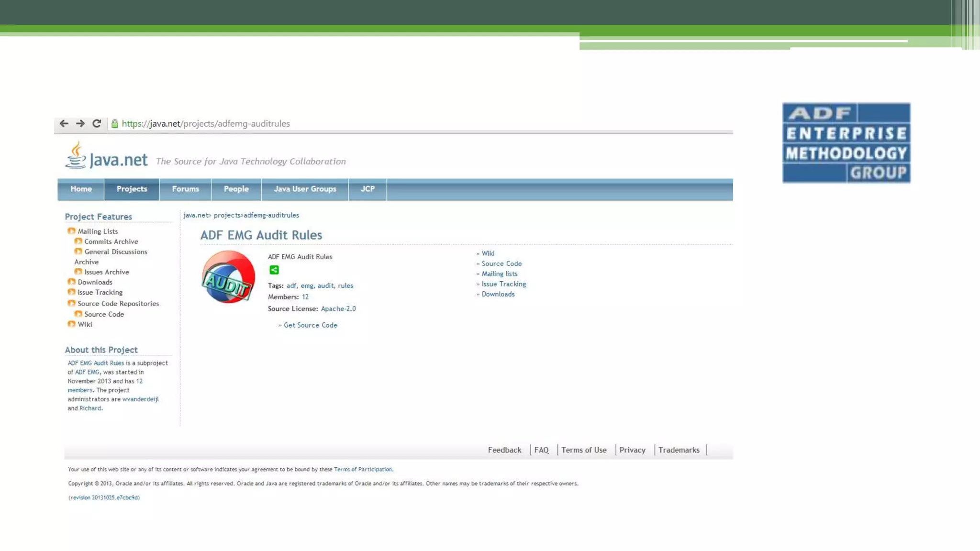
Task: Click the green share icon
Action: pyautogui.click(x=274, y=270)
